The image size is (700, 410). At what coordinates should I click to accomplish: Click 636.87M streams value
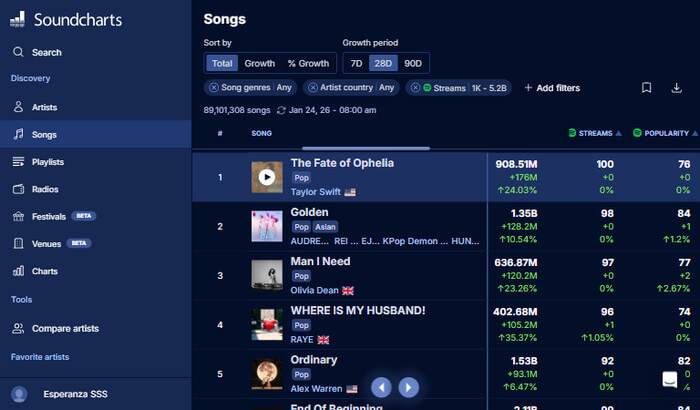[516, 263]
